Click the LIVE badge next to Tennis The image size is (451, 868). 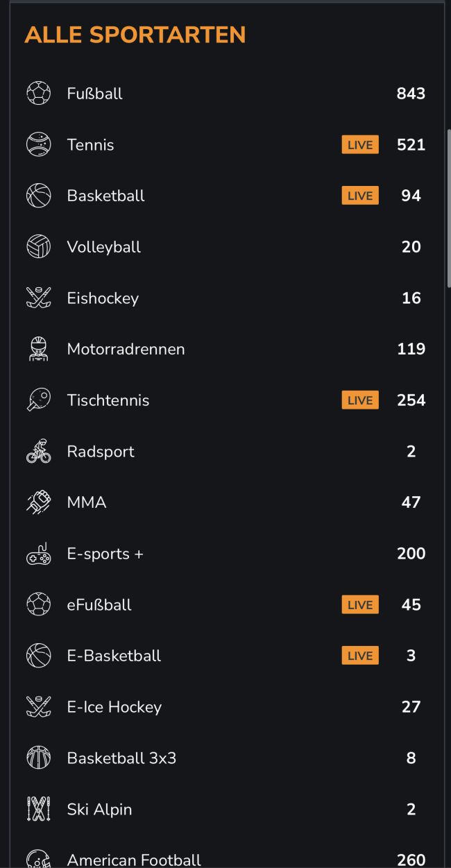(x=360, y=145)
